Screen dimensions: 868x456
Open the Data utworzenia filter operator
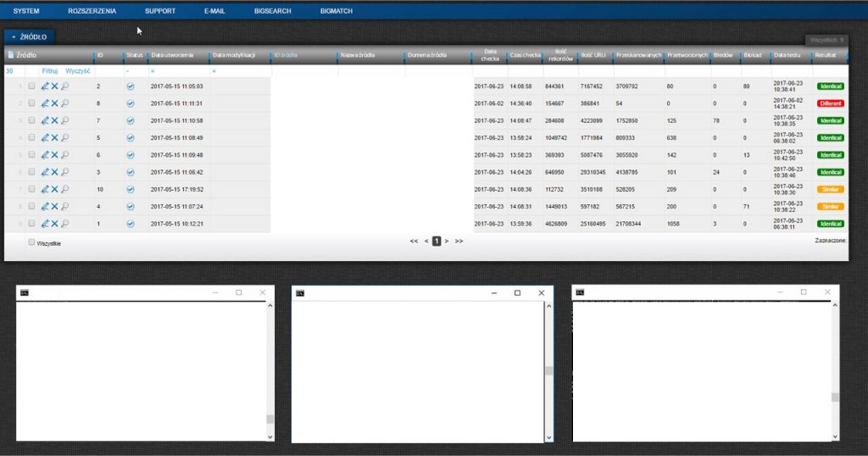[153, 71]
